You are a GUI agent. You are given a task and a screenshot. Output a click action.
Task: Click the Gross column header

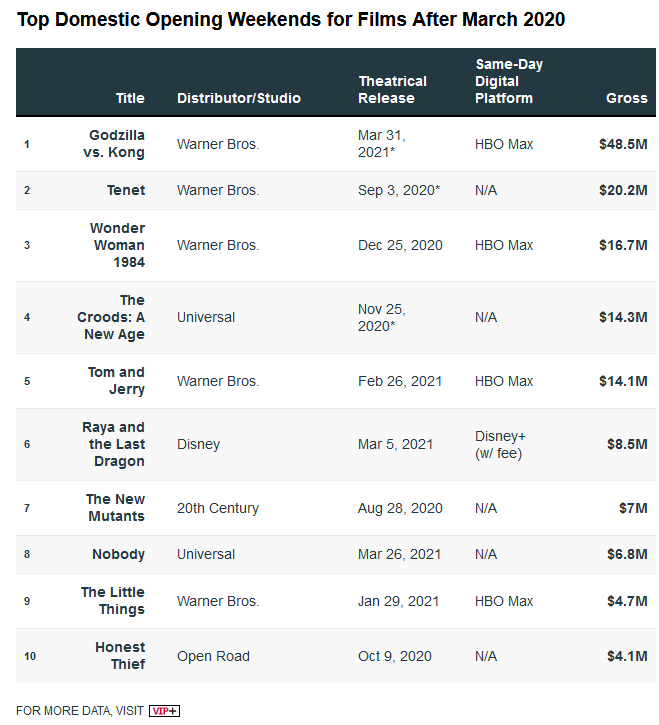point(626,98)
